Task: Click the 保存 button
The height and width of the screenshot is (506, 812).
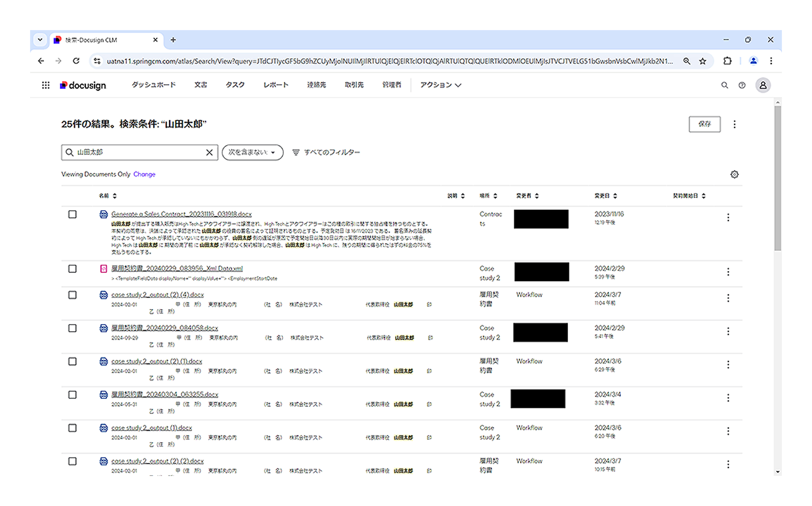Action: click(x=704, y=124)
